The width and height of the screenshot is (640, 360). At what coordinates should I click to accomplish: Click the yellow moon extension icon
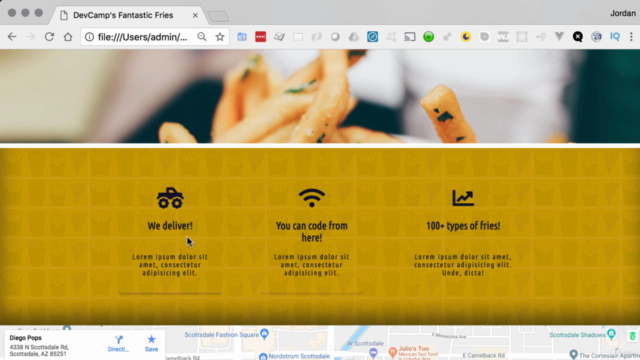coord(466,37)
